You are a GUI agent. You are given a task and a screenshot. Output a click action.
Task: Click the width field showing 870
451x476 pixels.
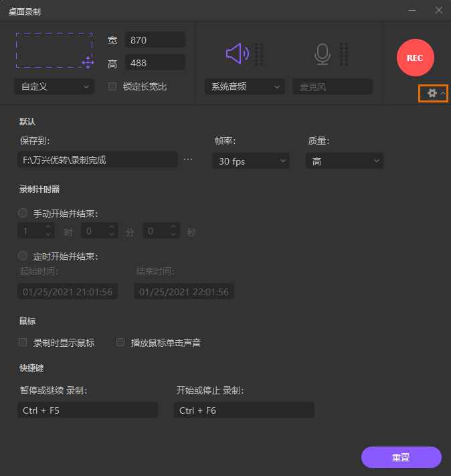(x=155, y=39)
